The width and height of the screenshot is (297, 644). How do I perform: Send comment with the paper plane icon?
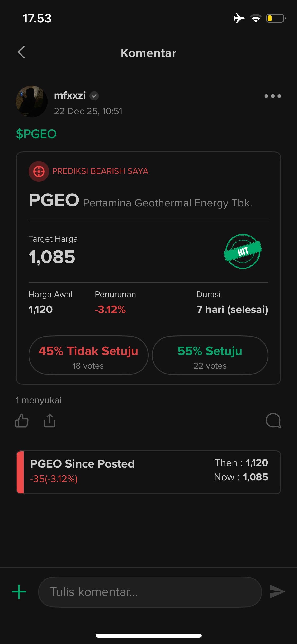[277, 592]
